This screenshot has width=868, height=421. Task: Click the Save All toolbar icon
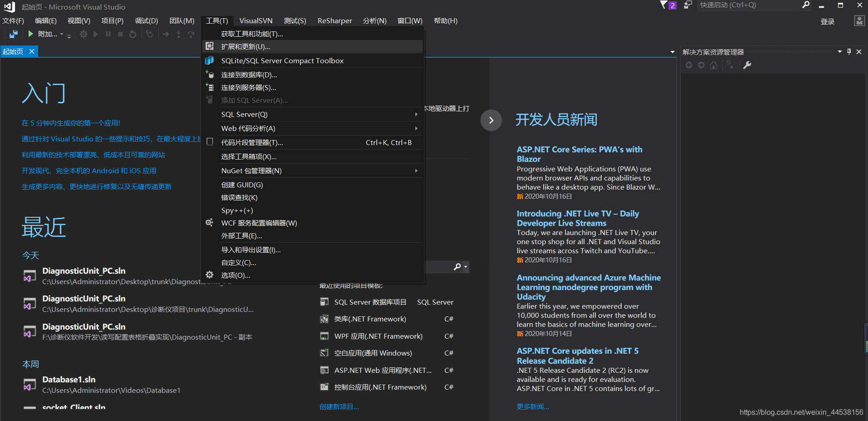[x=14, y=34]
